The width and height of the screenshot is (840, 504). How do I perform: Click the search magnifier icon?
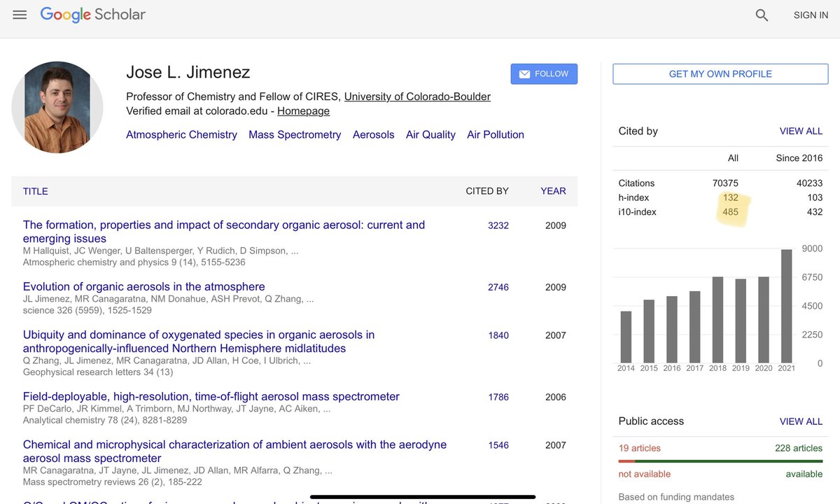click(762, 15)
